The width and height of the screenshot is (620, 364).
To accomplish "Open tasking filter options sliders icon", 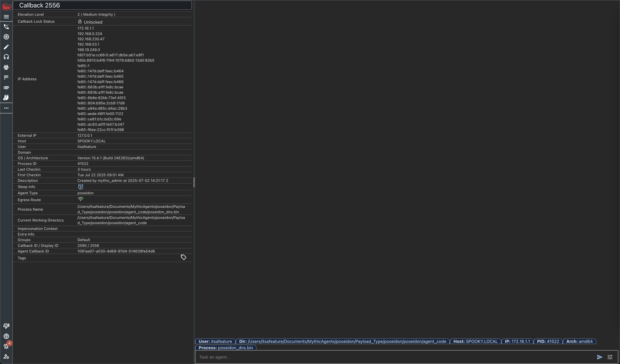I will coord(610,357).
